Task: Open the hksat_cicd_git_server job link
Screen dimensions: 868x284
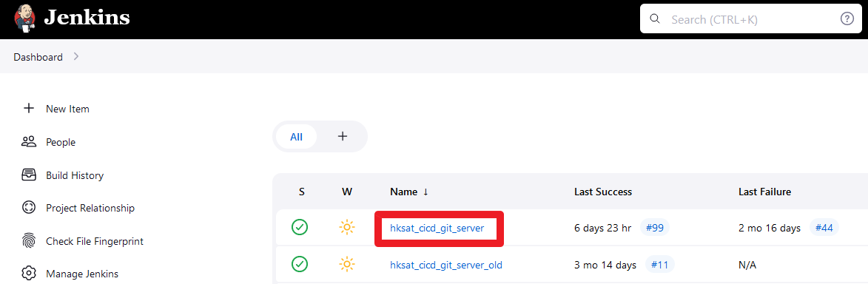Action: click(x=437, y=228)
